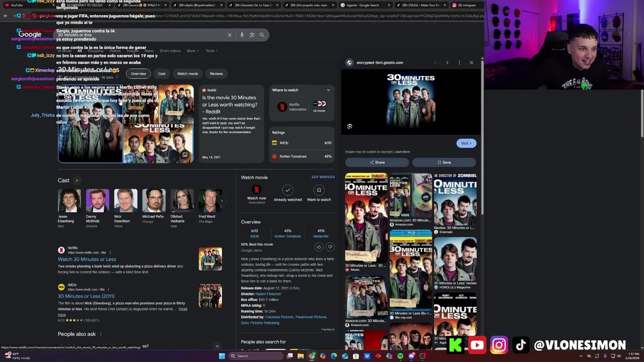Viewport: 644px width, 362px height.
Task: Open the Watch 30 Minutes or Less Netflix link
Action: (x=87, y=259)
